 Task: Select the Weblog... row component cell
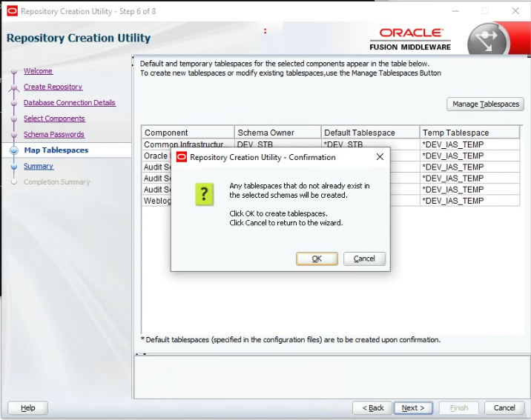click(x=156, y=201)
